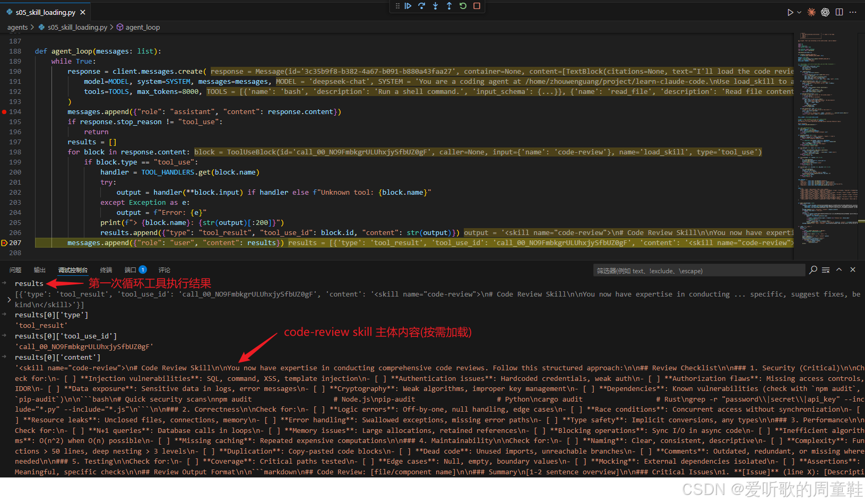Screen dimensions: 865x504
Task: Click the print statement on line 205
Action: pos(192,223)
